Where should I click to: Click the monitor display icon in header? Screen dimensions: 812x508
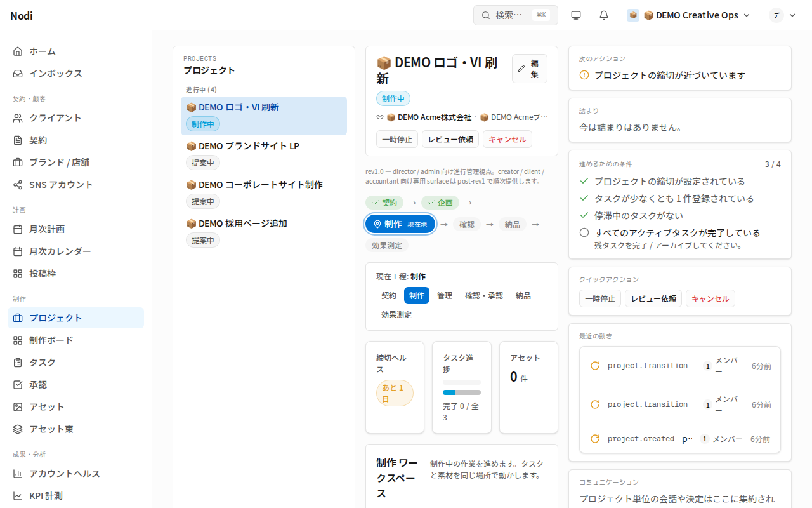[576, 15]
